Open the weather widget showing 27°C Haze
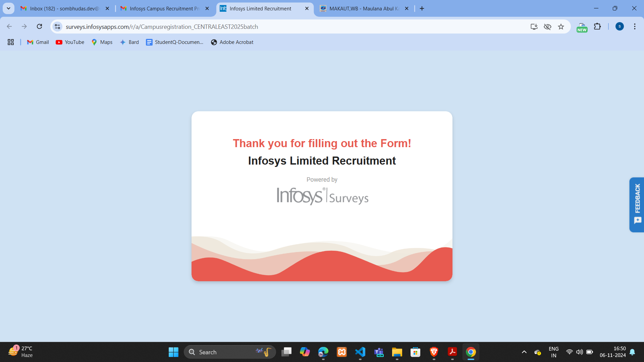Screen dimensions: 644x362 [21, 352]
